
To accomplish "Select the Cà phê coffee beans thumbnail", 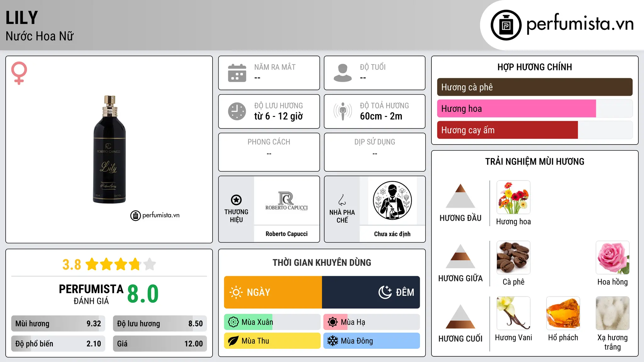I will 513,258.
